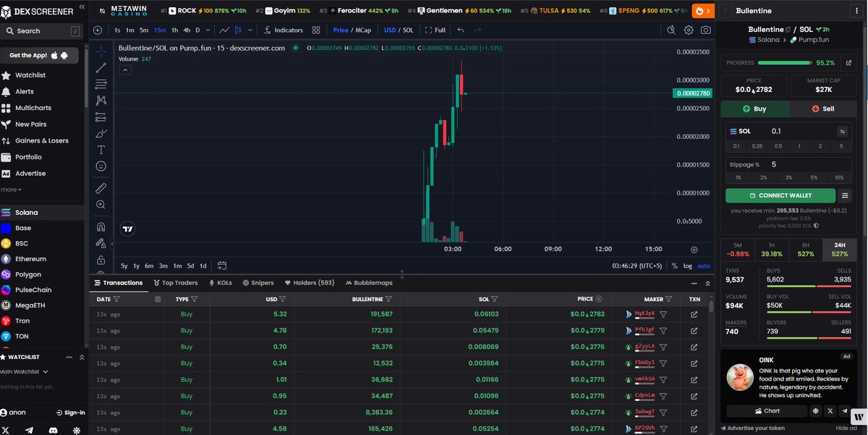
Task: Activate the zoom-in magnifier tool
Action: 101,205
